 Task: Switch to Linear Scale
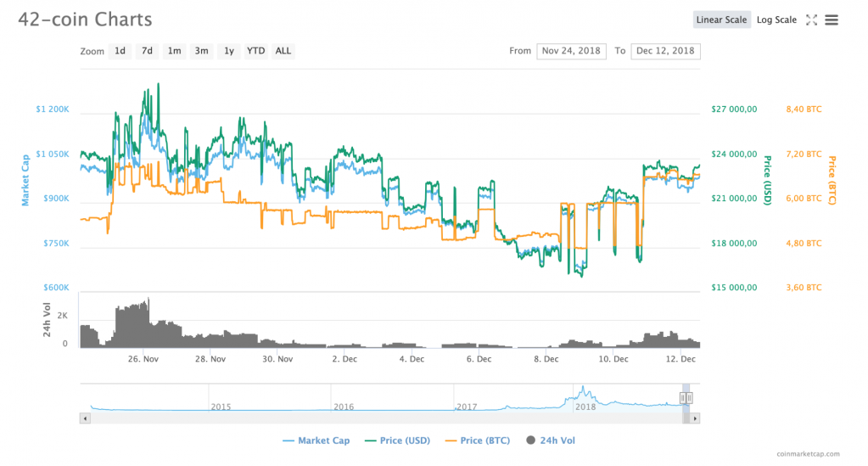tap(721, 20)
